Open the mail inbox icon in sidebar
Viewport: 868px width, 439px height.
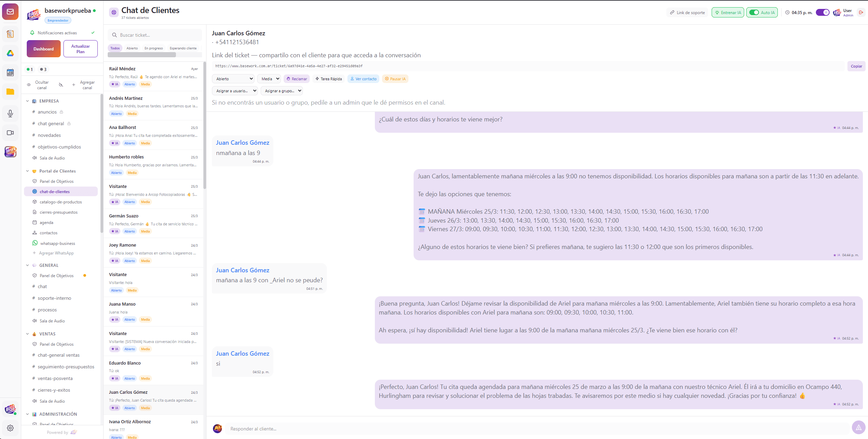point(10,12)
